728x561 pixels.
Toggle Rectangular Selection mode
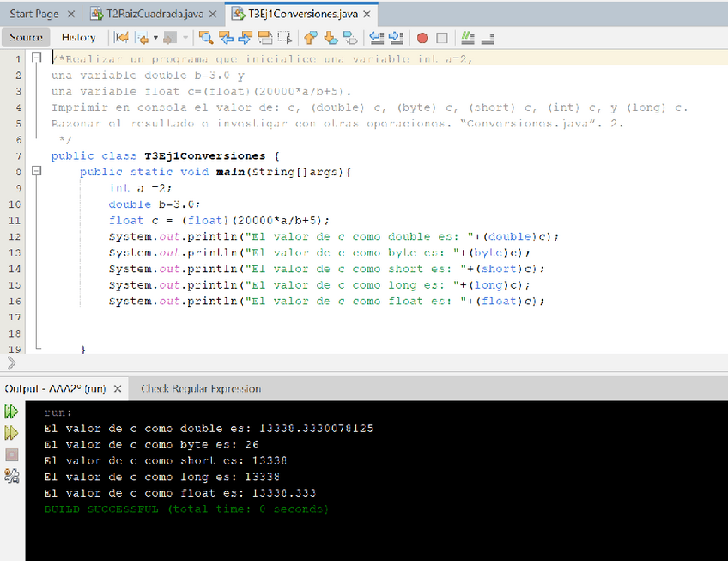pos(285,38)
